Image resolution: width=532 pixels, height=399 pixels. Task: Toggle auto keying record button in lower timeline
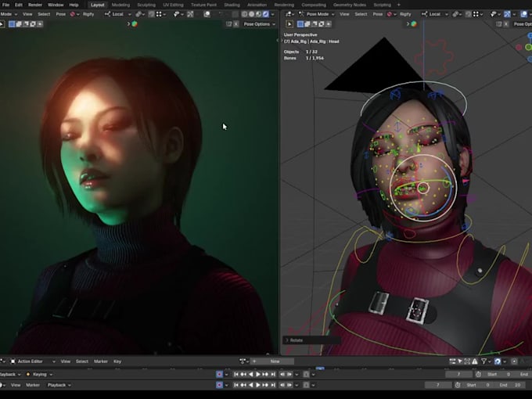point(220,385)
